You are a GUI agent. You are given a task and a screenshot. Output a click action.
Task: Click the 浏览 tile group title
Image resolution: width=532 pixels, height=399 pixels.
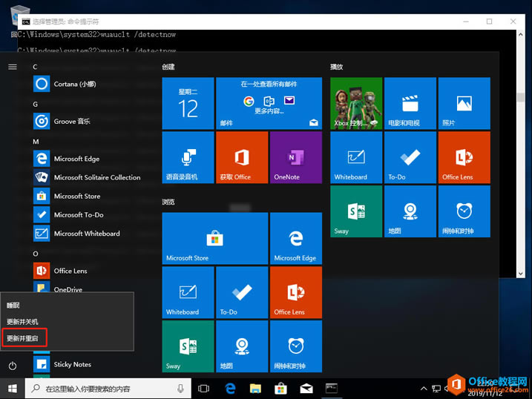(x=168, y=202)
